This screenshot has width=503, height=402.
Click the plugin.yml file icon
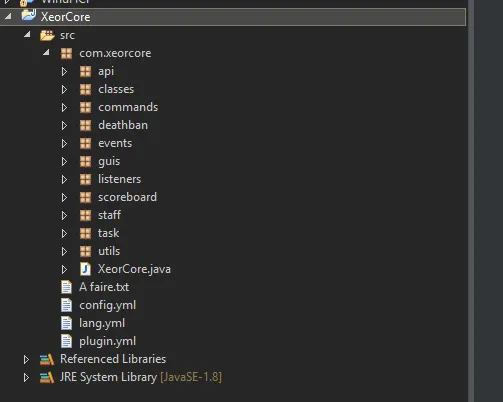[66, 341]
